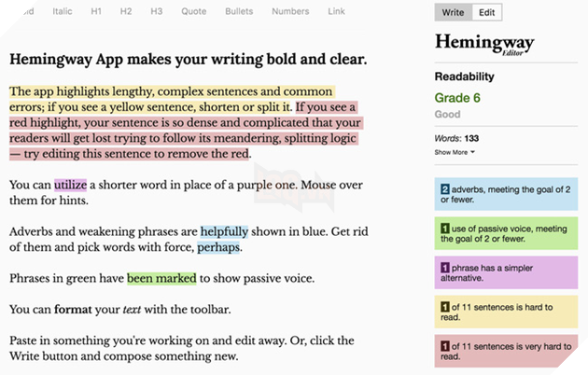Image resolution: width=588 pixels, height=375 pixels.
Task: Click the green highlighted phrase been marked
Action: coord(161,278)
